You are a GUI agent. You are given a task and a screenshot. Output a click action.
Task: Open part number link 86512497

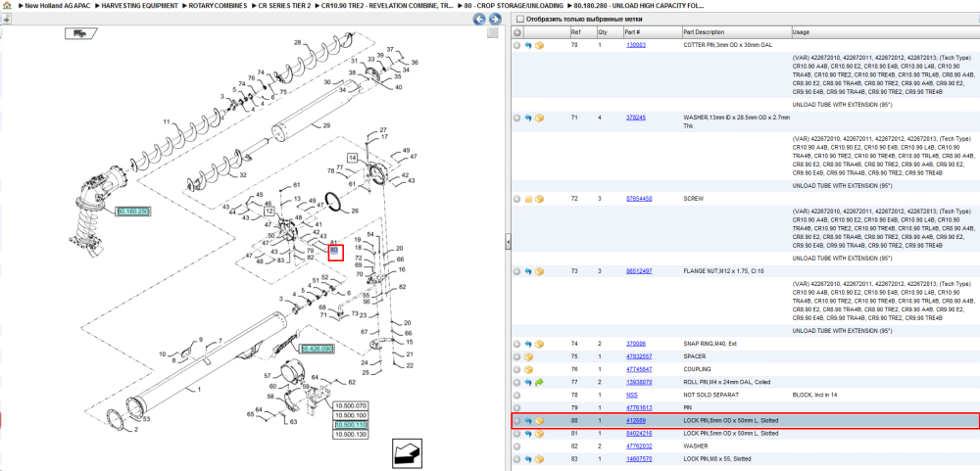tap(639, 272)
